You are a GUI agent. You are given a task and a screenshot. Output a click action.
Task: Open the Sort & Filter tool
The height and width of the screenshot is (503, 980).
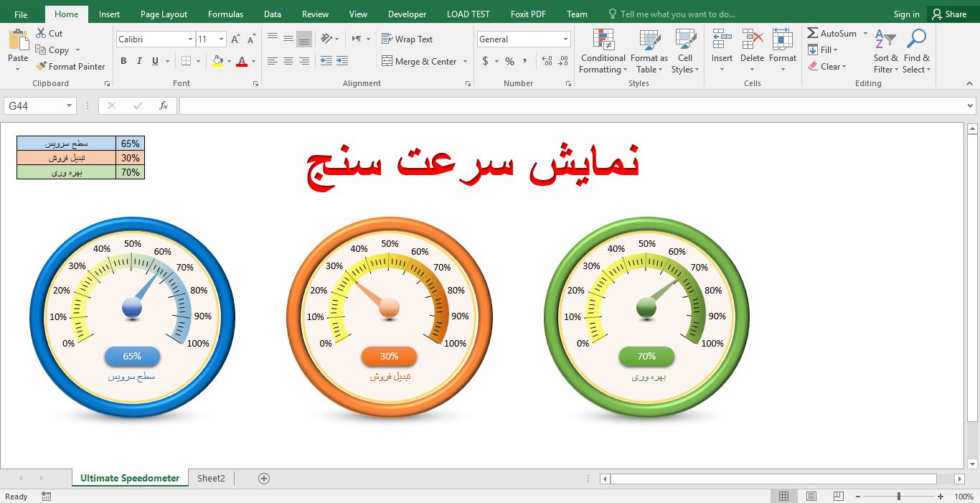coord(885,52)
